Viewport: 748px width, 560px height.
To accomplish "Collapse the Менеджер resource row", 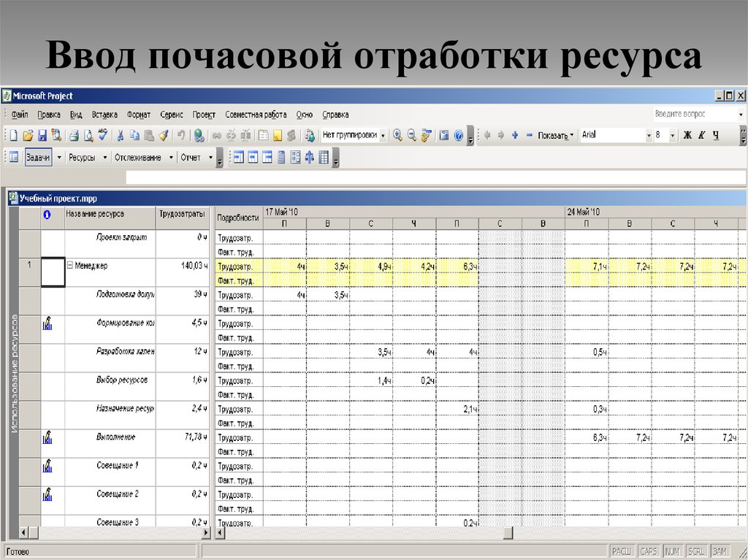I will point(72,265).
